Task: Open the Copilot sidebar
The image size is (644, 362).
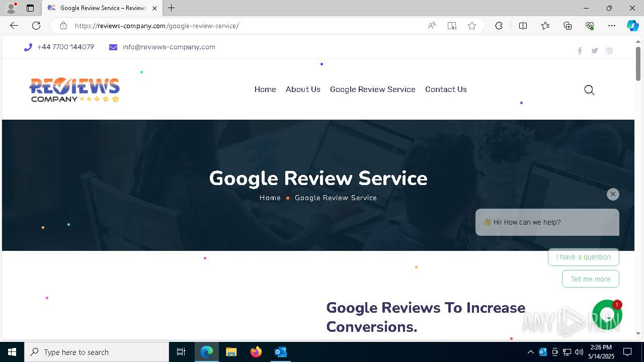Action: pyautogui.click(x=632, y=26)
